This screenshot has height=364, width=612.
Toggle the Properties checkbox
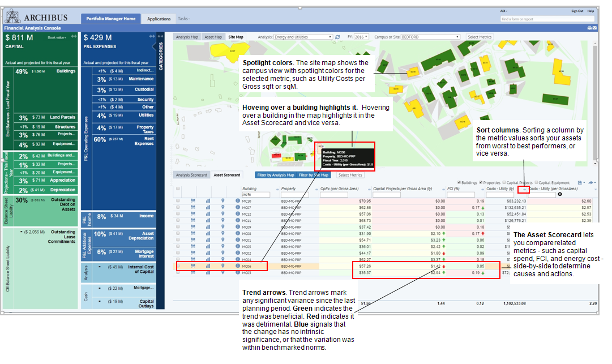click(x=481, y=182)
